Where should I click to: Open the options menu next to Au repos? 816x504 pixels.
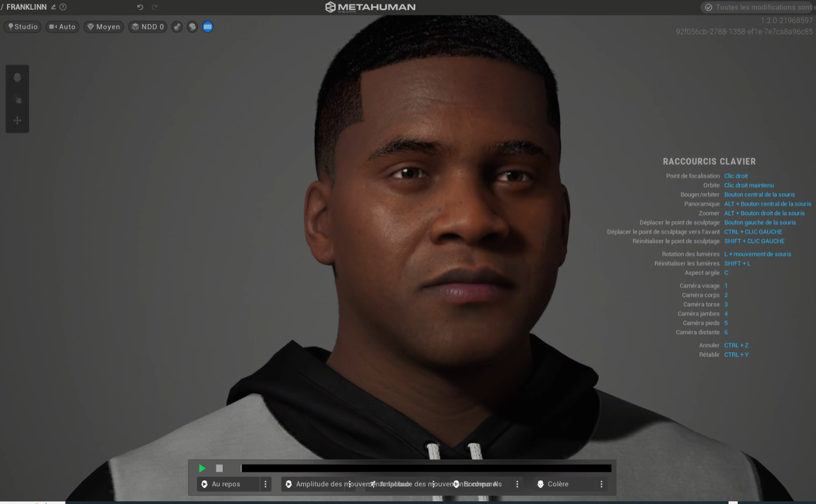pos(266,484)
